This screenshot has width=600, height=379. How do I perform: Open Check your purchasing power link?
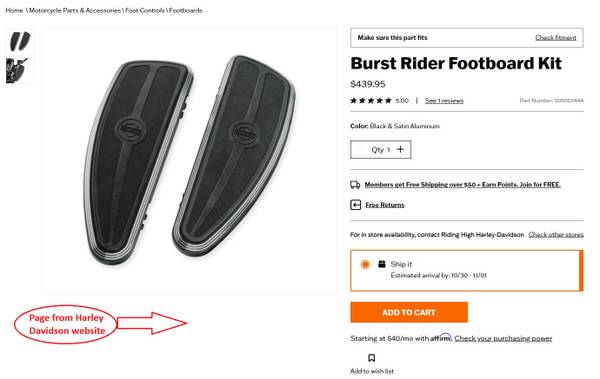(503, 338)
